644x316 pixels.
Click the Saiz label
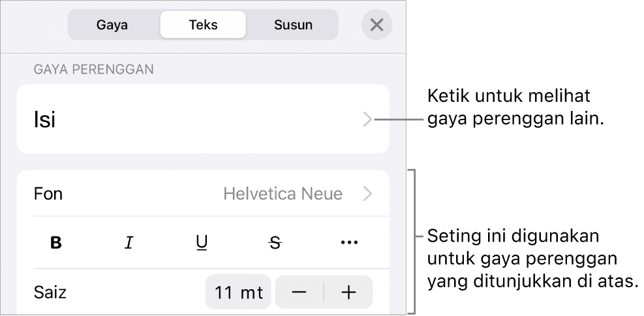(x=50, y=292)
